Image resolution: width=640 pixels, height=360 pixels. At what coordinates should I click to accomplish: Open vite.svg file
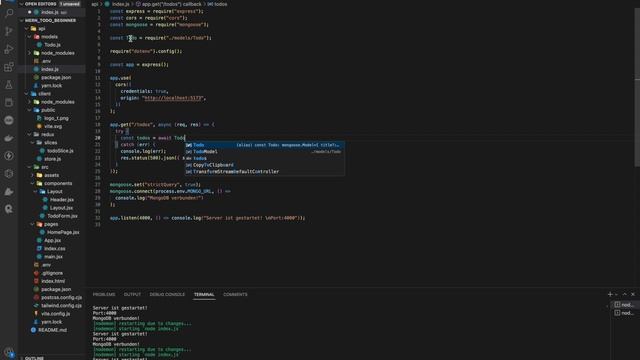[53, 127]
